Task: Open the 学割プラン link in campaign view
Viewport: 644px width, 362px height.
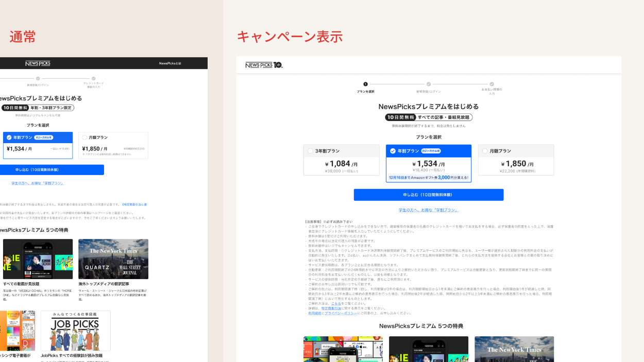Action: (x=428, y=210)
